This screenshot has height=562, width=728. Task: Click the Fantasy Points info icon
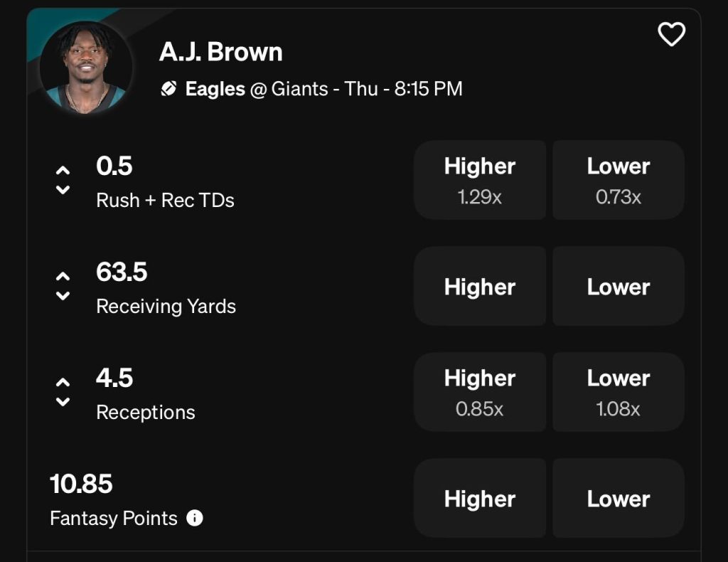(195, 518)
